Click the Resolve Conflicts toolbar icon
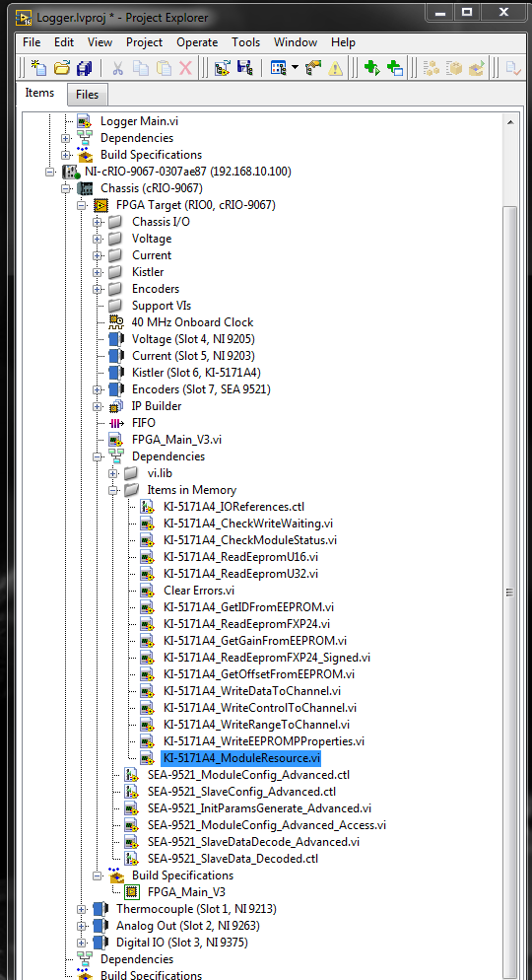The width and height of the screenshot is (532, 980). [x=313, y=68]
